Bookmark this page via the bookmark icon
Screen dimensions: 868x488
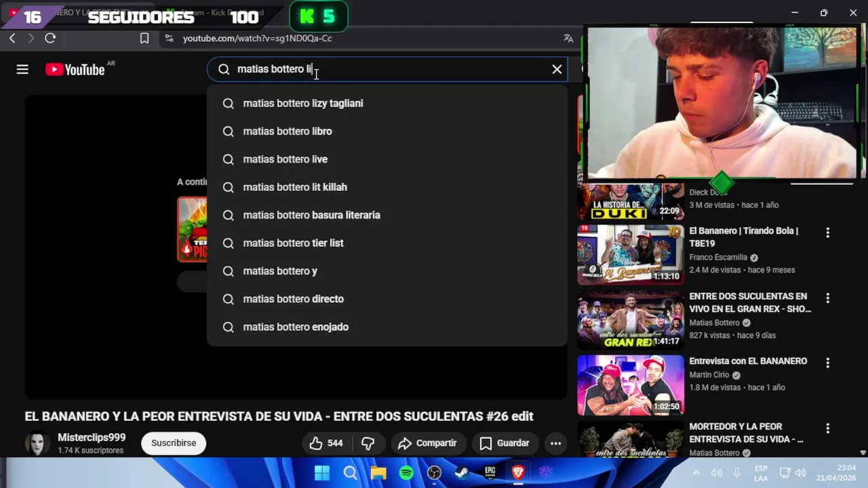point(144,39)
